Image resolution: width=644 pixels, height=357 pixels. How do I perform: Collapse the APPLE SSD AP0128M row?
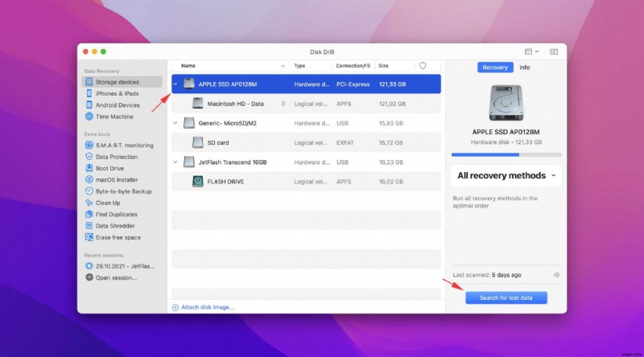[175, 84]
